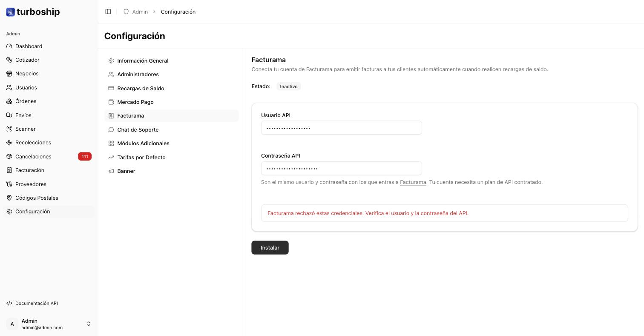Click the Usuarios people icon
Image resolution: width=644 pixels, height=336 pixels.
9,88
